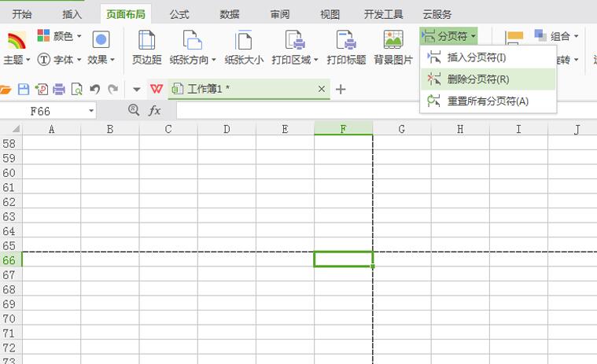Select 插入分页符(I) from the menu

pos(476,57)
